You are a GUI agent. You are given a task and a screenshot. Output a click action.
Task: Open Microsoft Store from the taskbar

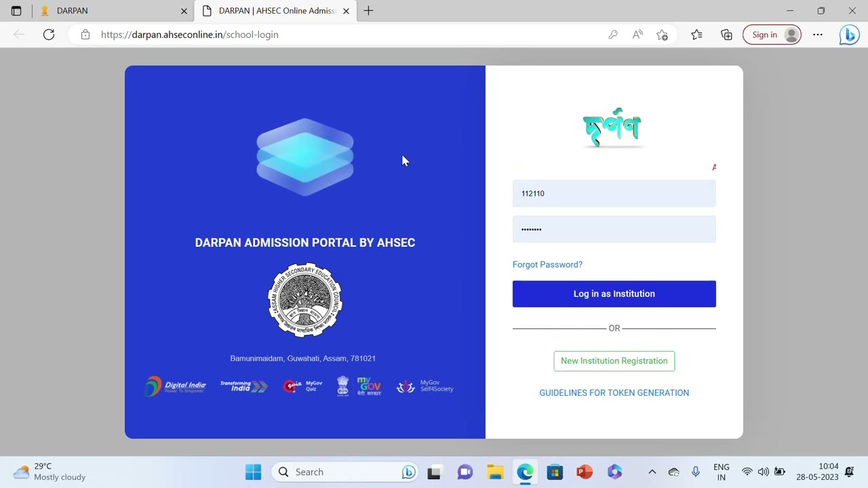[x=555, y=472]
